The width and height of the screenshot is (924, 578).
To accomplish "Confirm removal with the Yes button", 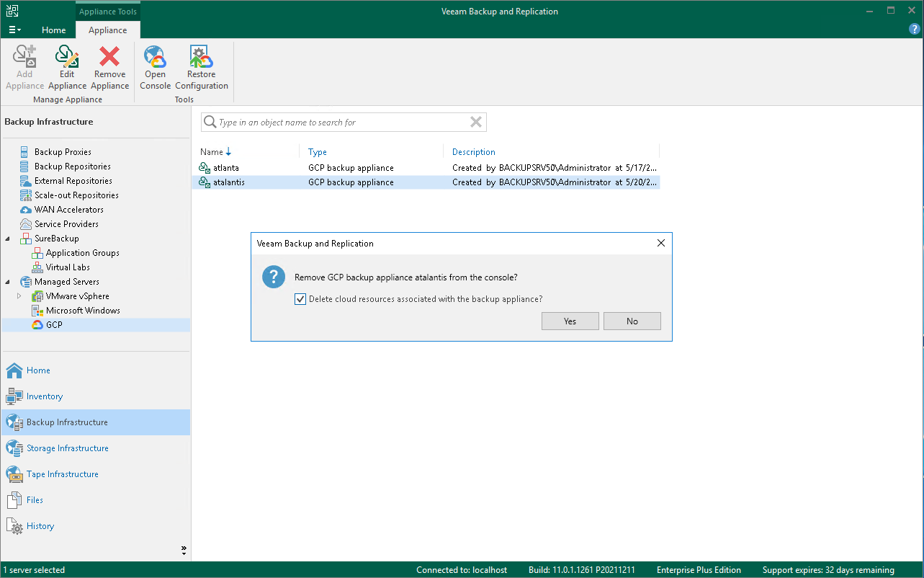I will pyautogui.click(x=570, y=321).
